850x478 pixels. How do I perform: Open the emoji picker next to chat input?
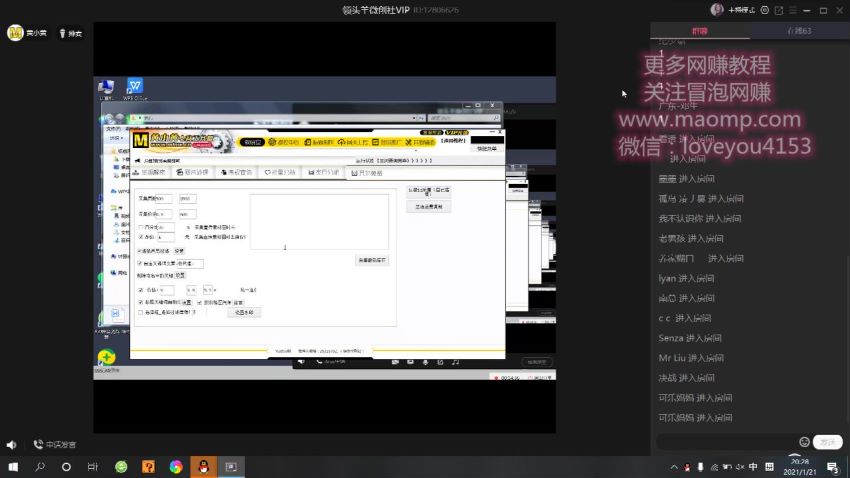coord(804,442)
